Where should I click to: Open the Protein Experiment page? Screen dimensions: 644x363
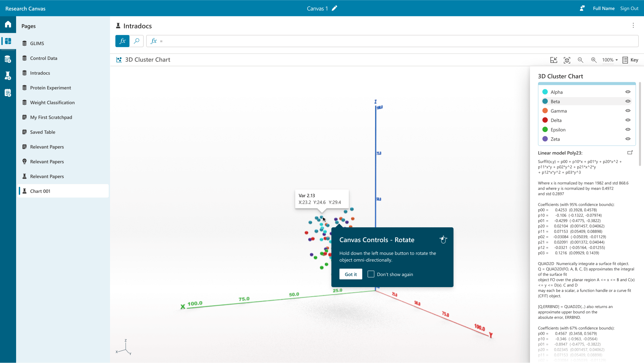click(50, 88)
